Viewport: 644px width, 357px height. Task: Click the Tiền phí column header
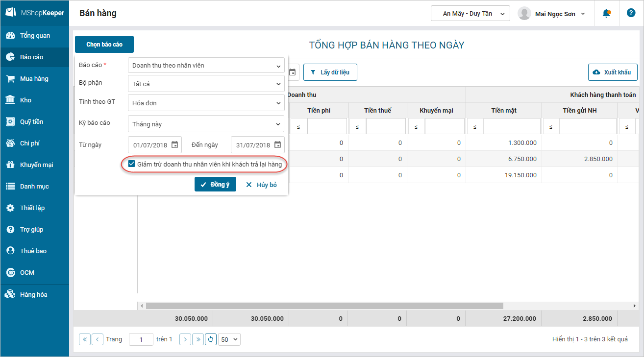(319, 111)
